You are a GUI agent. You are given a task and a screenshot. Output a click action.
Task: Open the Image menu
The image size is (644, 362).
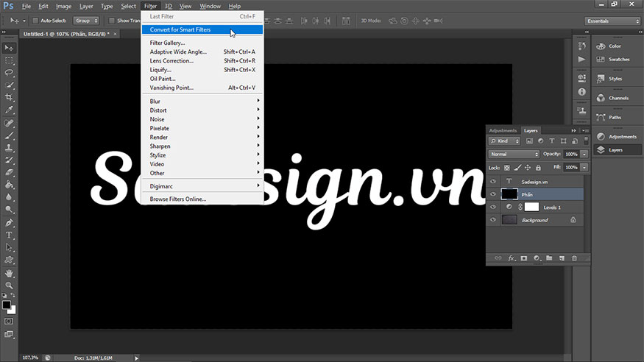[63, 6]
